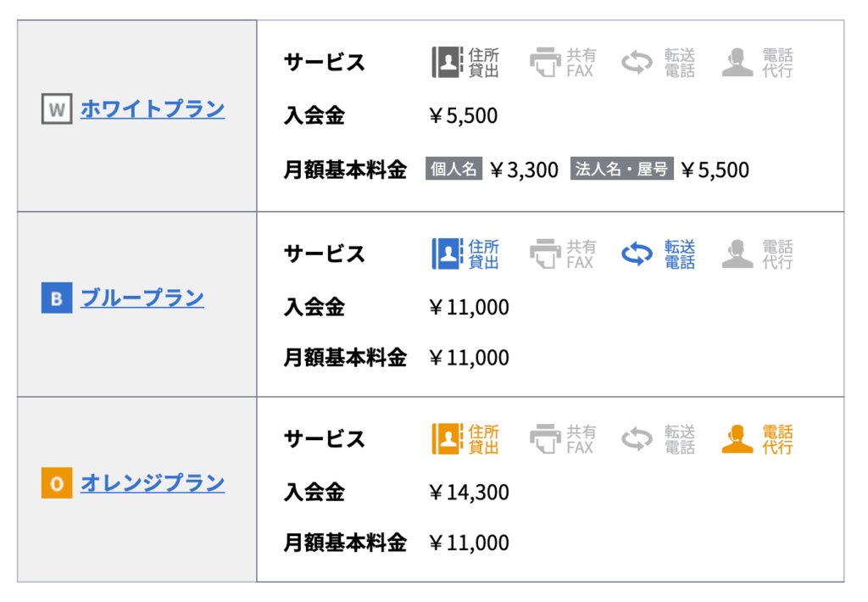Image resolution: width=868 pixels, height=602 pixels.
Task: Click the 共有FAX printer icon in White plan
Action: (x=545, y=62)
